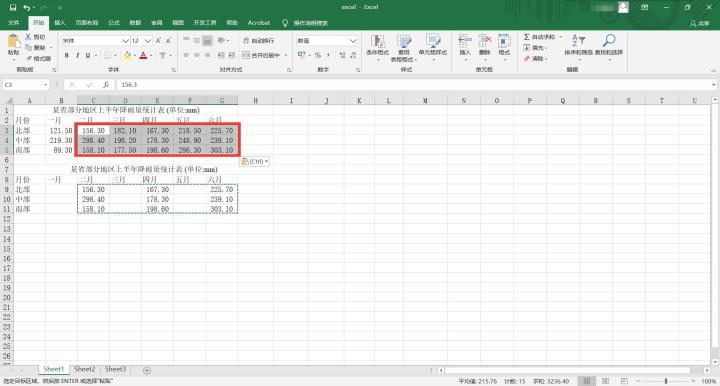Switch to Sheet2 tab
This screenshot has width=720, height=386.
pos(85,369)
